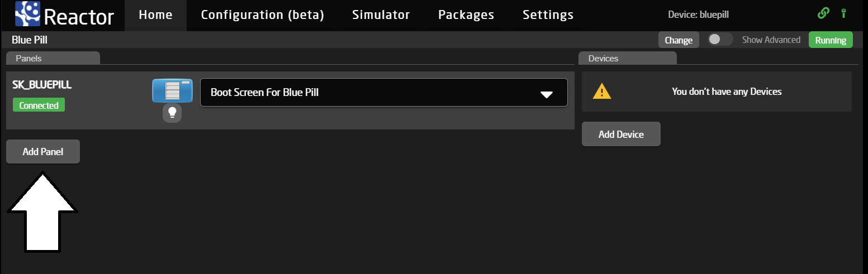Go to the Packages tab
Image resolution: width=868 pixels, height=274 pixels.
pyautogui.click(x=466, y=15)
